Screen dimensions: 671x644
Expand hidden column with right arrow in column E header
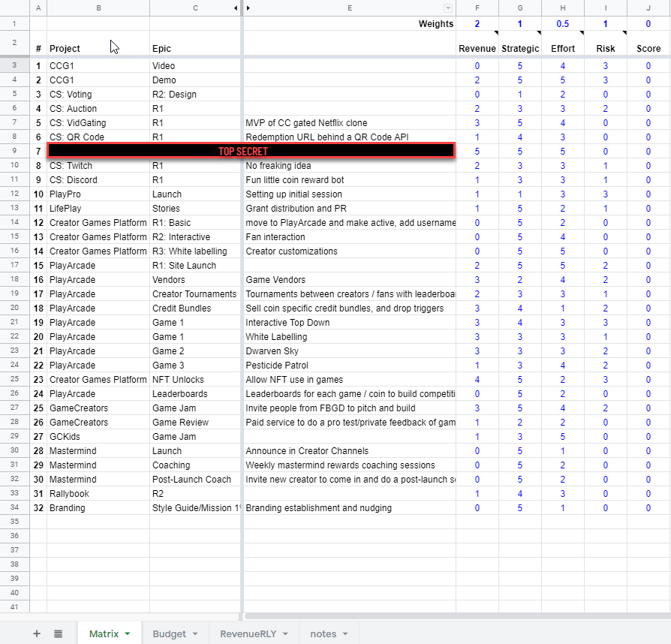(x=248, y=8)
